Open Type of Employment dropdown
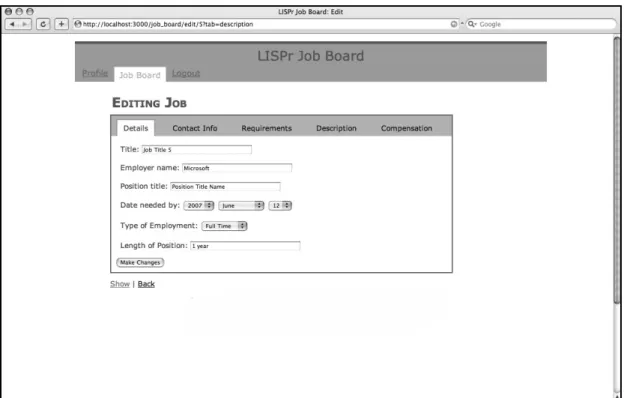The height and width of the screenshot is (398, 624). 224,226
